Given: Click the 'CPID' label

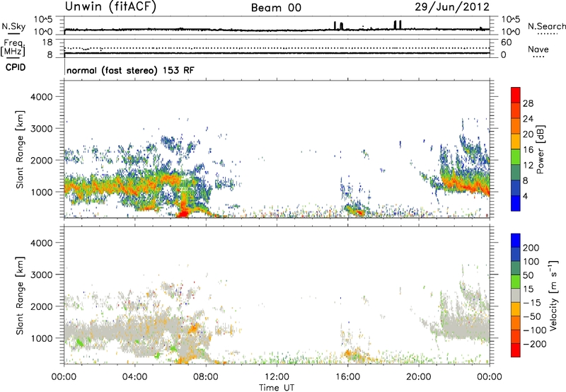Looking at the screenshot, I should (x=16, y=67).
